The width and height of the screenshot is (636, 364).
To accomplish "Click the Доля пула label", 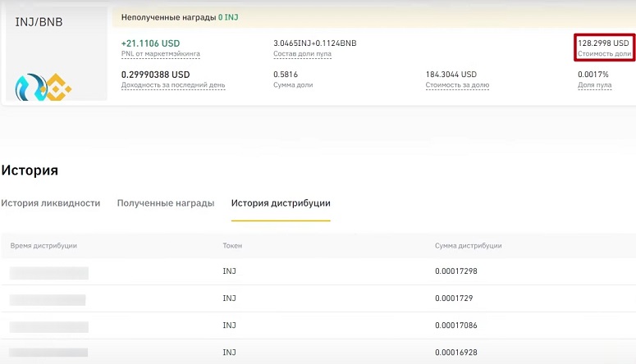I will (595, 85).
